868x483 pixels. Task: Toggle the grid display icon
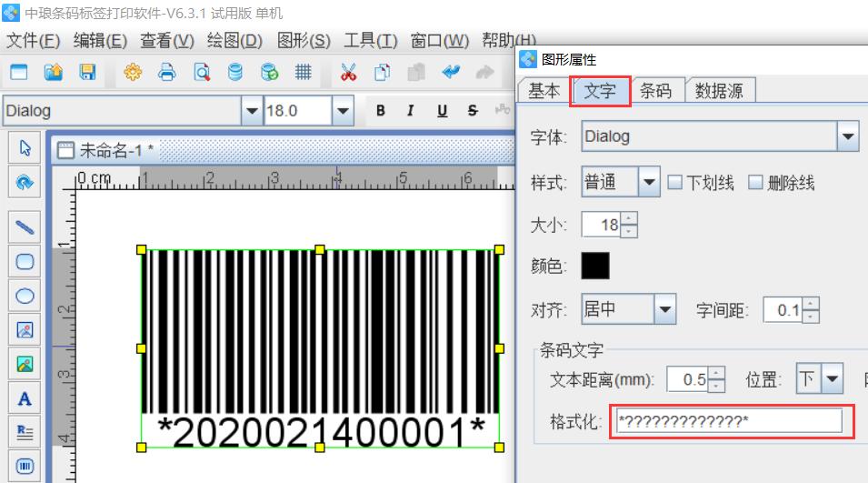click(304, 72)
